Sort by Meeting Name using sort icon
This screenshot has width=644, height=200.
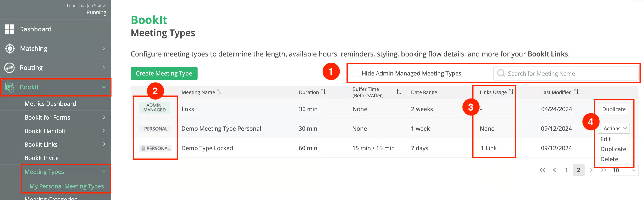pos(219,92)
